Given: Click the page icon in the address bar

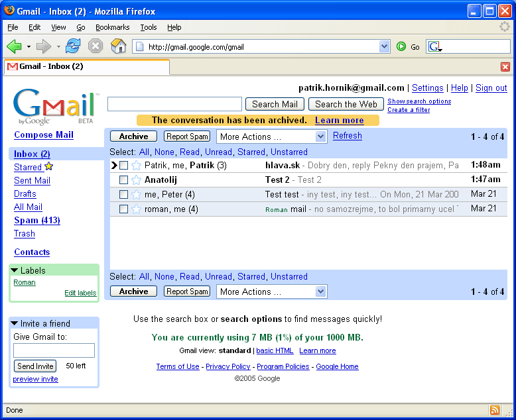Looking at the screenshot, I should tap(139, 47).
